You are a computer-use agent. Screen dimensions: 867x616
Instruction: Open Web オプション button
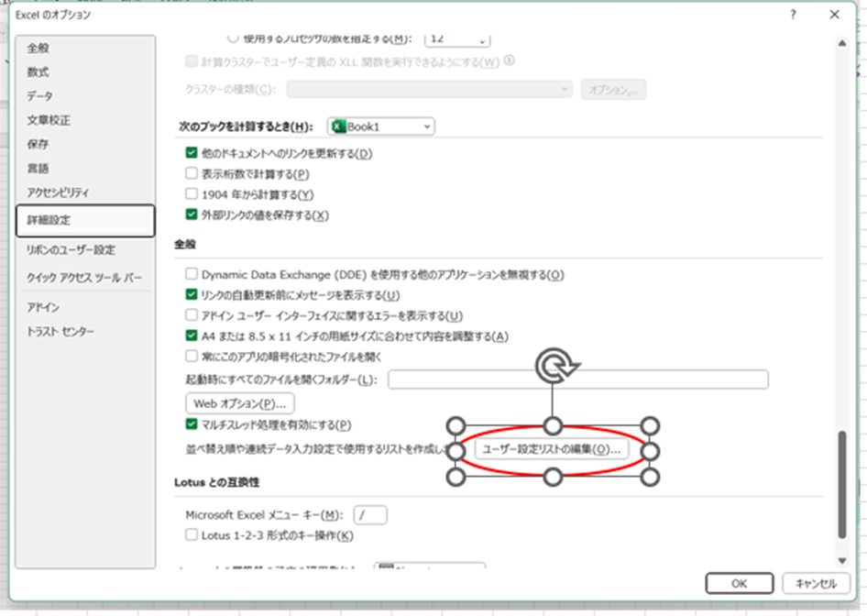240,403
